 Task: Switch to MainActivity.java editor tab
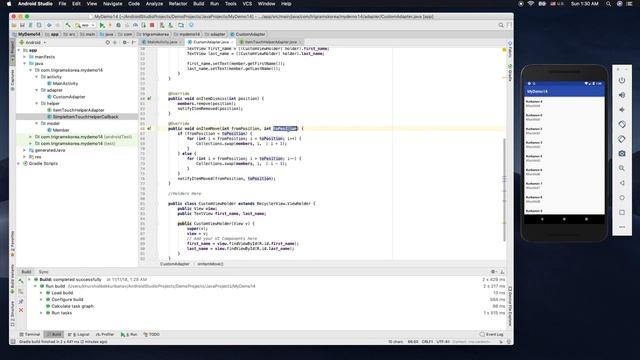pos(161,42)
